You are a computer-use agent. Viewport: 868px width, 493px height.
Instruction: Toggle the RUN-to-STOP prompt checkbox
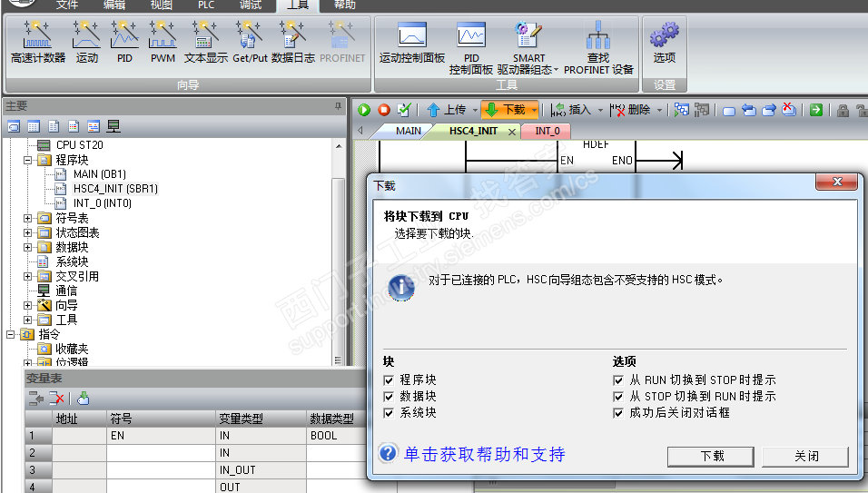pyautogui.click(x=618, y=380)
